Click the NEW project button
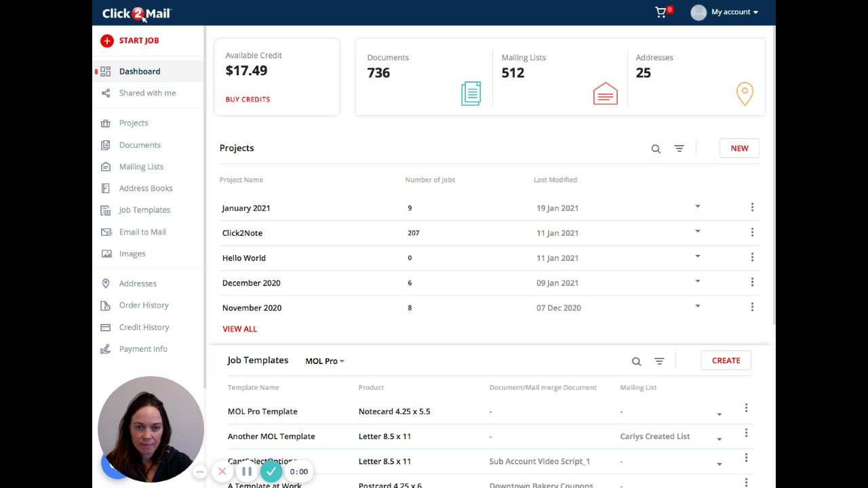The width and height of the screenshot is (868, 488). click(x=739, y=148)
